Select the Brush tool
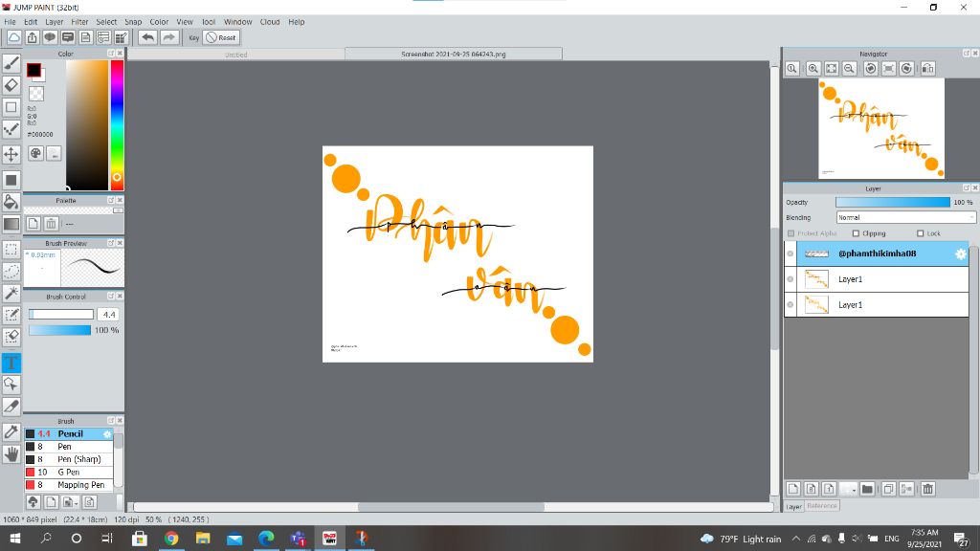Viewport: 980px width, 551px height. [11, 62]
